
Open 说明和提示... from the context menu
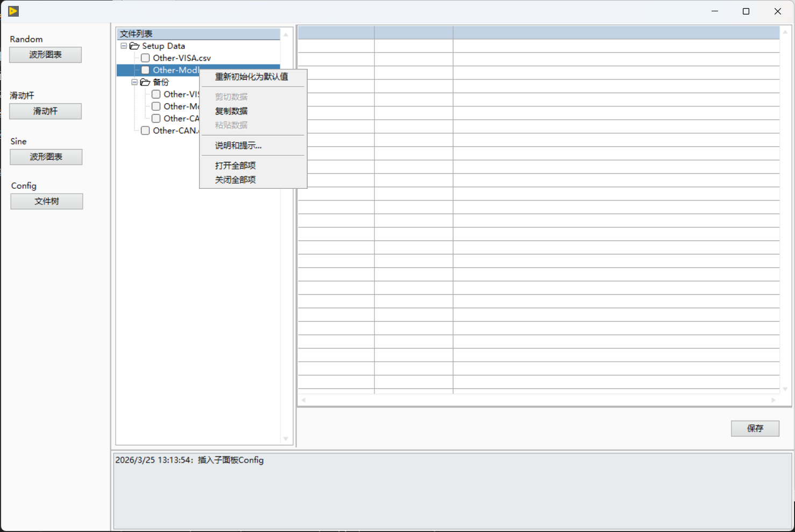pos(238,146)
